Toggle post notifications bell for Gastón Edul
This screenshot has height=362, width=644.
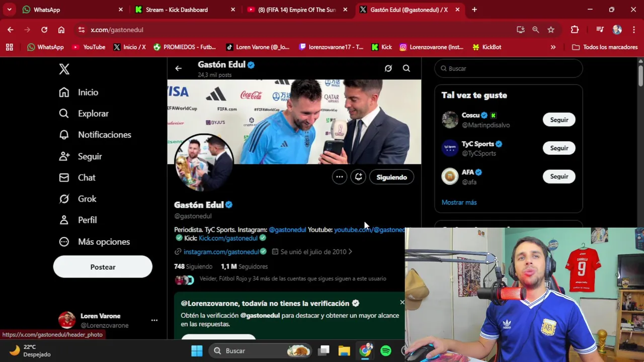point(358,177)
